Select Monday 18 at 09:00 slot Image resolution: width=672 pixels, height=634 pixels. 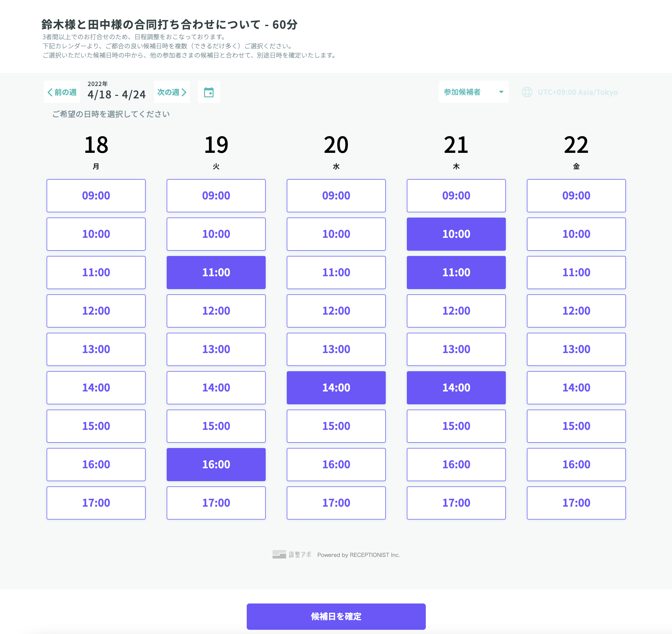96,196
